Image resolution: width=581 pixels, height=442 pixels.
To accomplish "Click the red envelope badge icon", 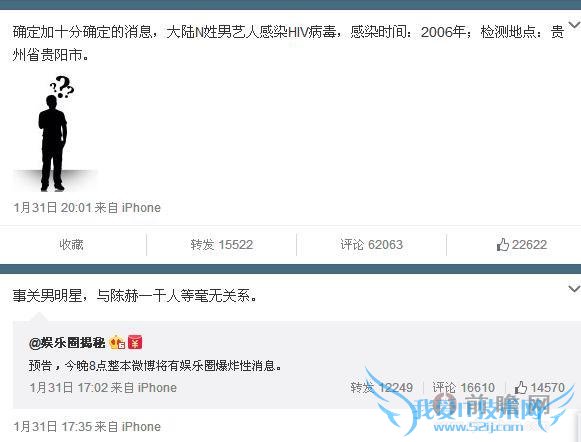I will [x=135, y=342].
